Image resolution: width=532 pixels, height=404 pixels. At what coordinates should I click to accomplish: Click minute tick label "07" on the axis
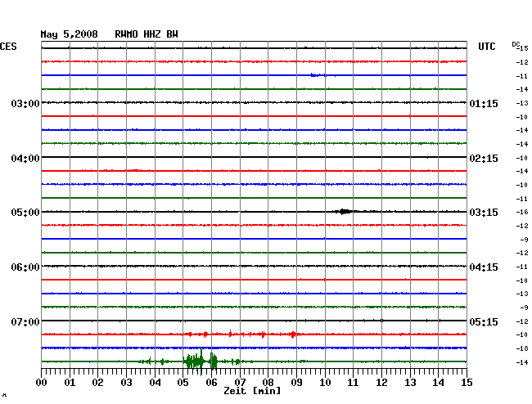[x=240, y=382]
